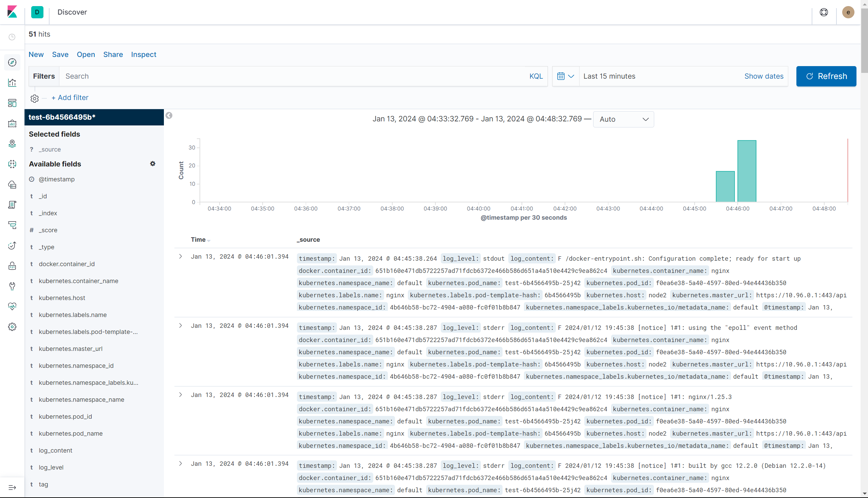
Task: Open the Visualize app in sidebar
Action: [12, 83]
